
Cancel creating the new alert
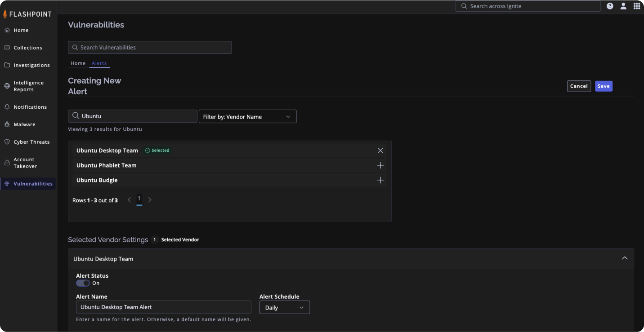[579, 86]
